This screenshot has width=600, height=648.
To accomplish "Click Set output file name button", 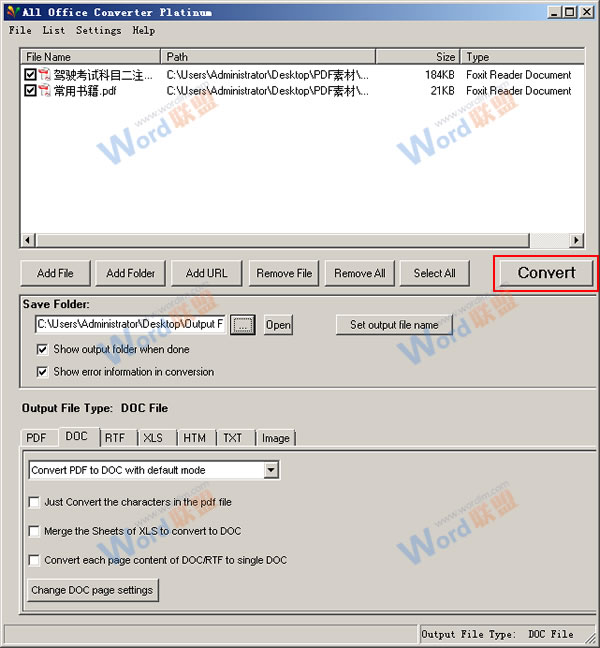I will (x=394, y=325).
